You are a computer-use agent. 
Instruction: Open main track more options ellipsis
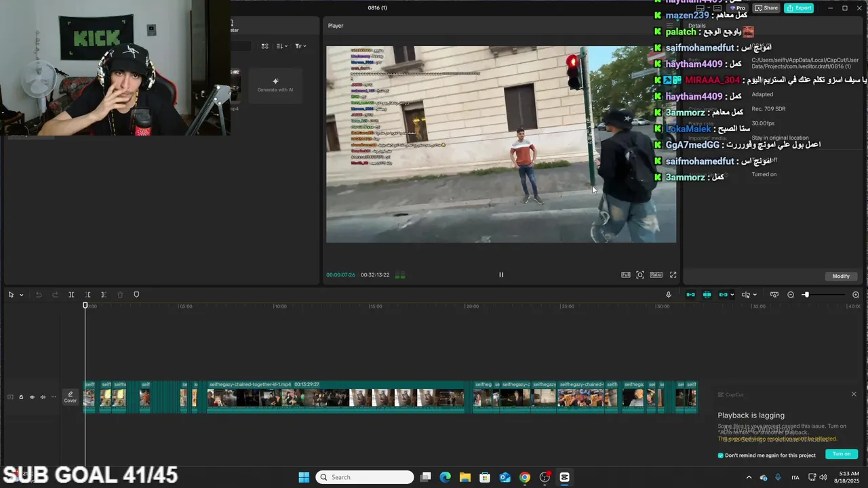pos(54,397)
